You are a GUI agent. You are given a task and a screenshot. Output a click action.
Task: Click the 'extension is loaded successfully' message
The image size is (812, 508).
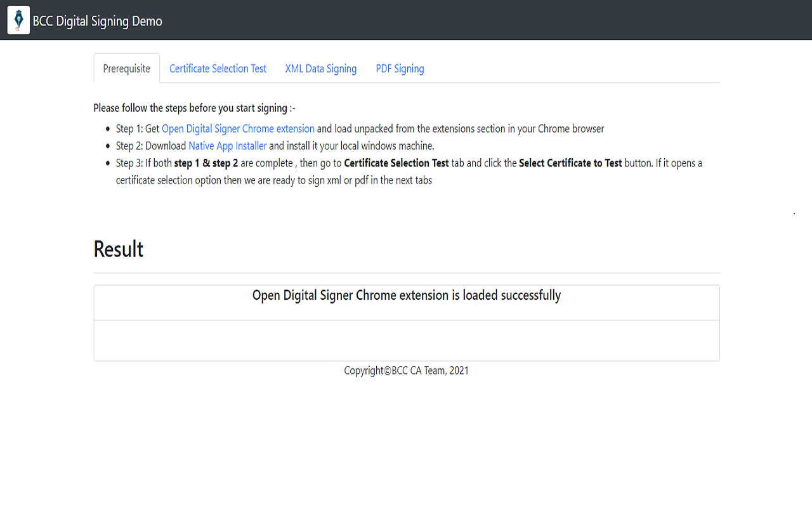[x=407, y=295]
